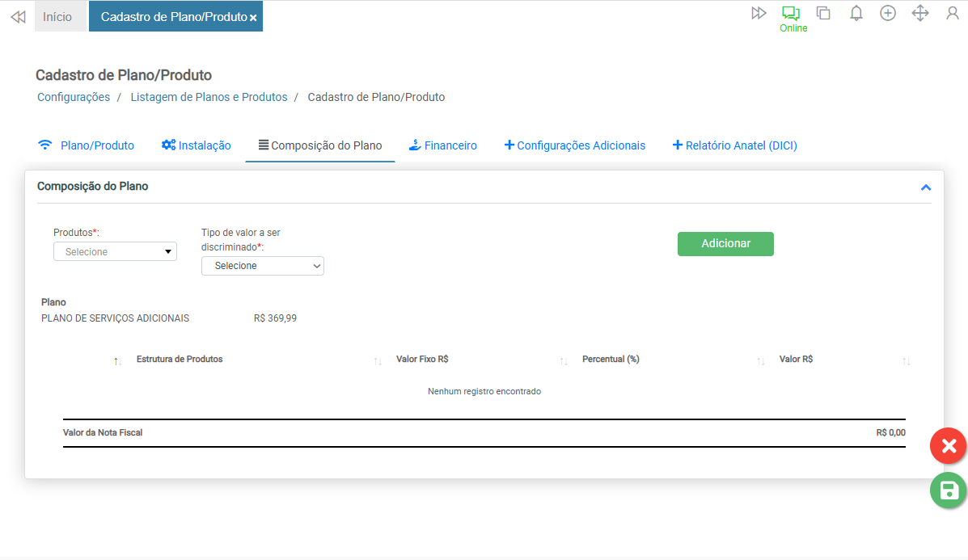
Task: Click the double right arrow forward icon
Action: pyautogui.click(x=759, y=13)
